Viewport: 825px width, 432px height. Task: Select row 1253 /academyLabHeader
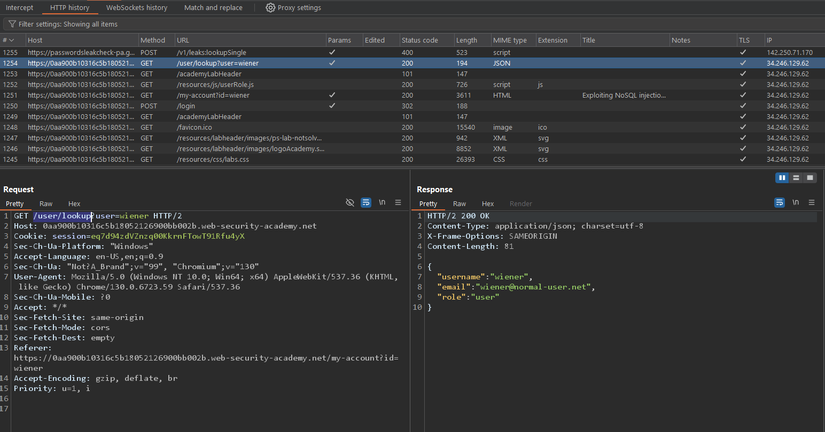point(412,74)
